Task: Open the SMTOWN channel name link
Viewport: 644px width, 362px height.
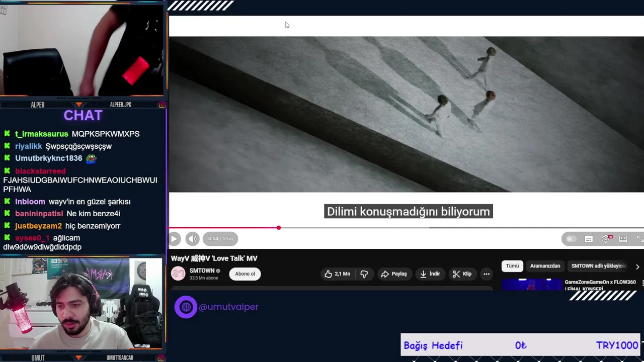Action: coord(202,270)
